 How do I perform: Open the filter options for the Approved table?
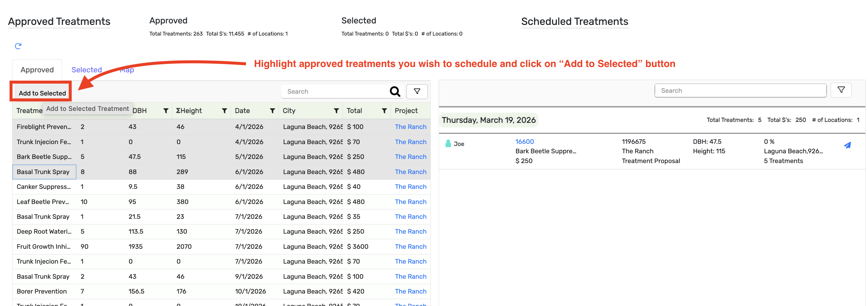coord(417,91)
